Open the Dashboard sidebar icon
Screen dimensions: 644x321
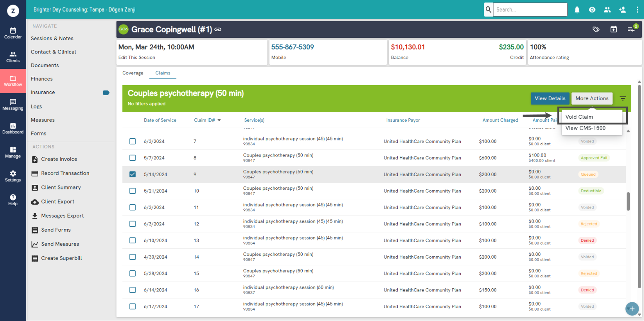(x=13, y=128)
